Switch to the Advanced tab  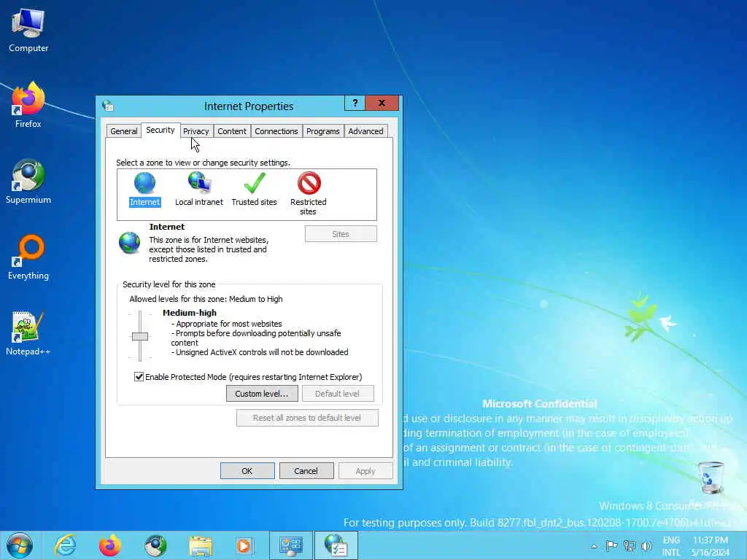(366, 131)
